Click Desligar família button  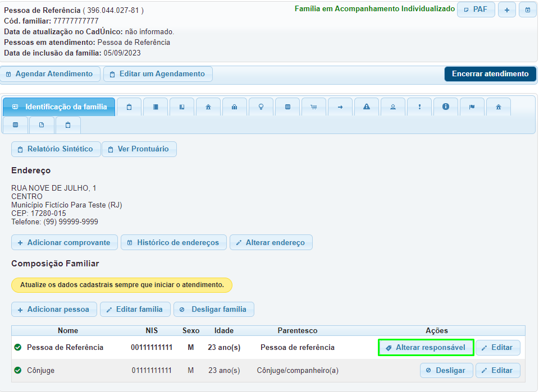point(214,309)
